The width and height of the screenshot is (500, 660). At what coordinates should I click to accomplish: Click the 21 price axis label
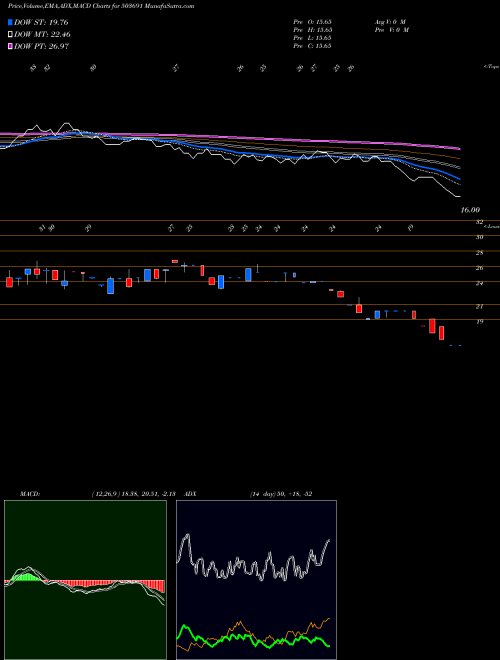pos(479,306)
